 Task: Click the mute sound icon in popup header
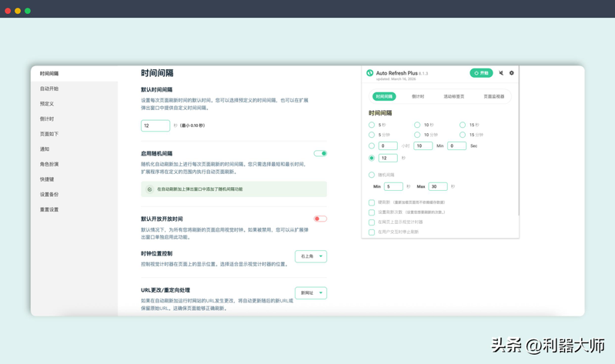[x=501, y=73]
